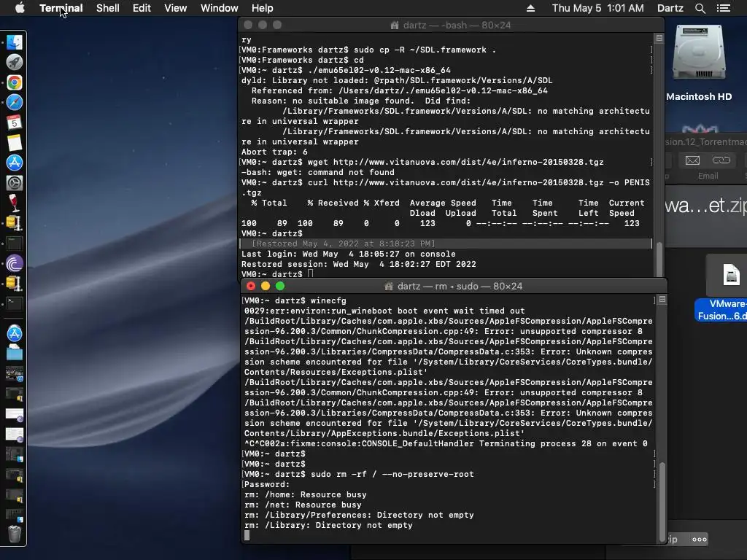The height and width of the screenshot is (560, 747).
Task: Select the VMware Fusion file icon
Action: 731,275
